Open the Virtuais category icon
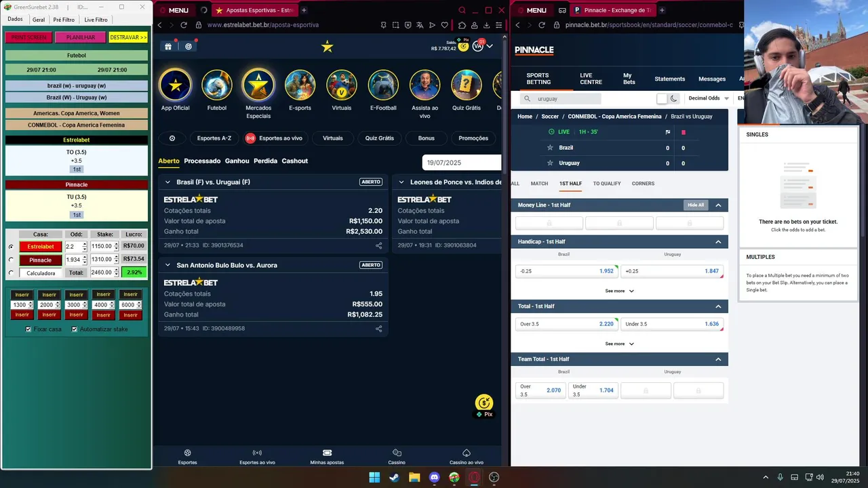This screenshot has width=868, height=488. 342,85
